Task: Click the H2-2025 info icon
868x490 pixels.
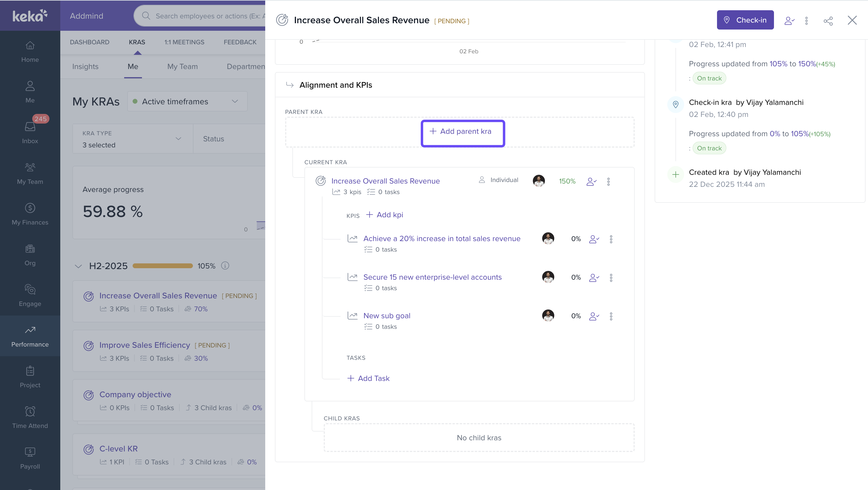Action: click(x=225, y=265)
